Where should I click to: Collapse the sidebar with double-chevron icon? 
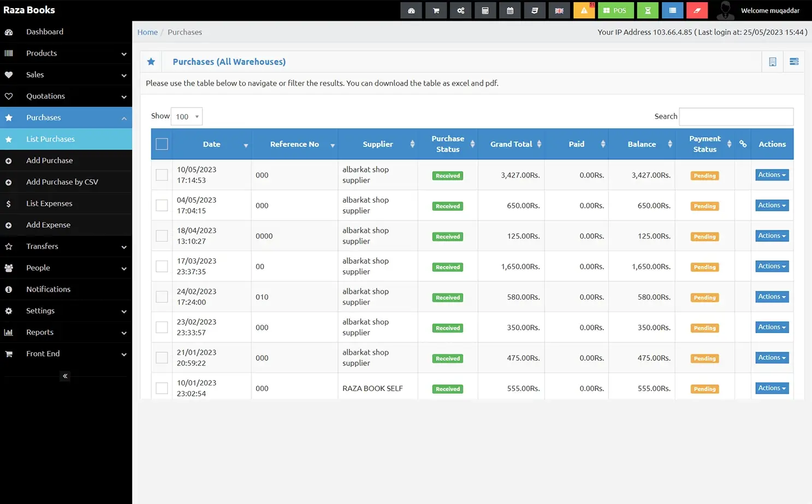point(65,376)
